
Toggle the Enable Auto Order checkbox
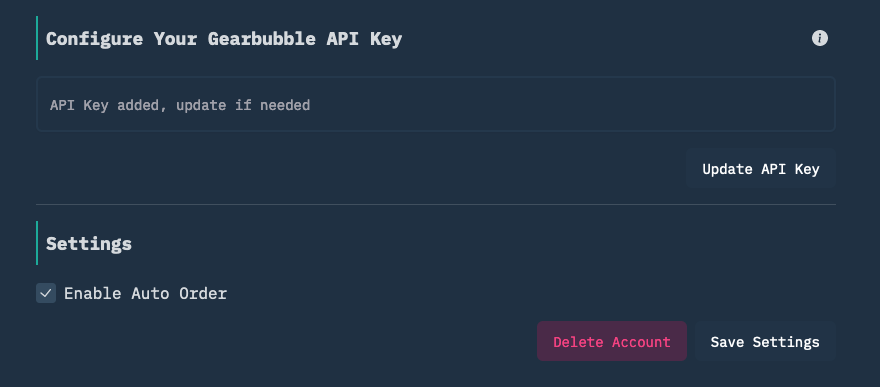click(46, 293)
